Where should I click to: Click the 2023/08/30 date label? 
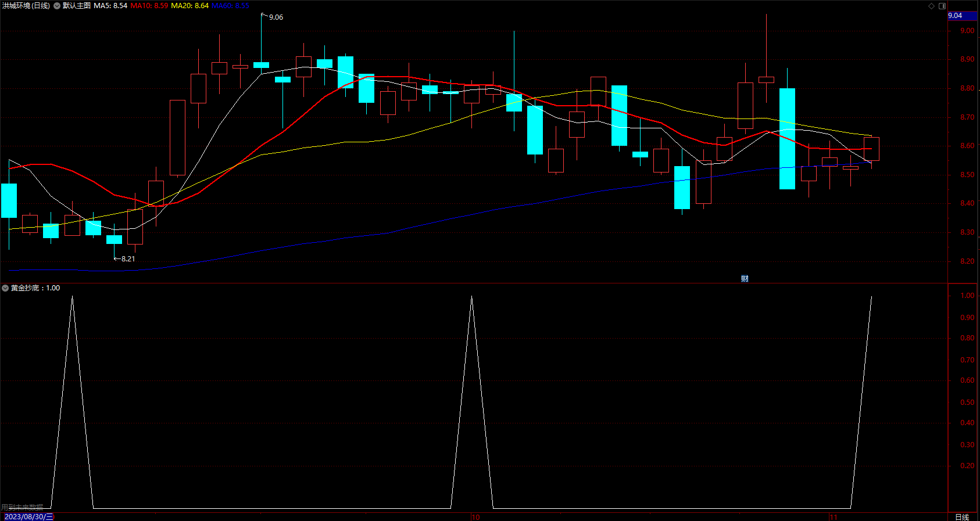point(28,517)
